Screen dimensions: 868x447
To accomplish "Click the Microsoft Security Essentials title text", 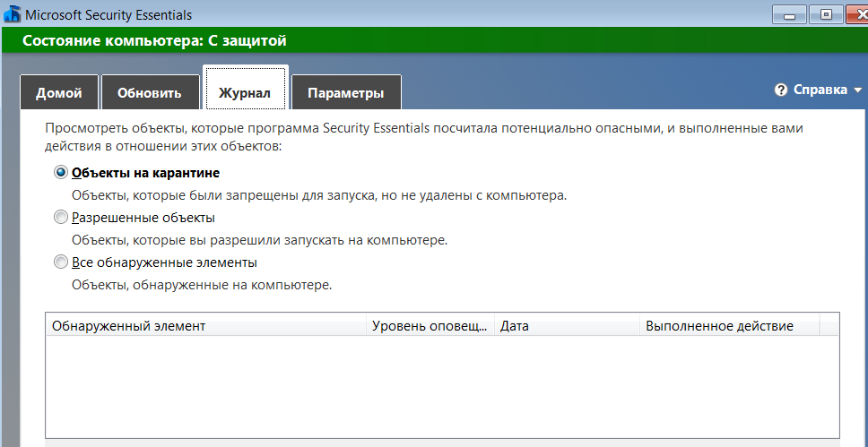I will 109,15.
